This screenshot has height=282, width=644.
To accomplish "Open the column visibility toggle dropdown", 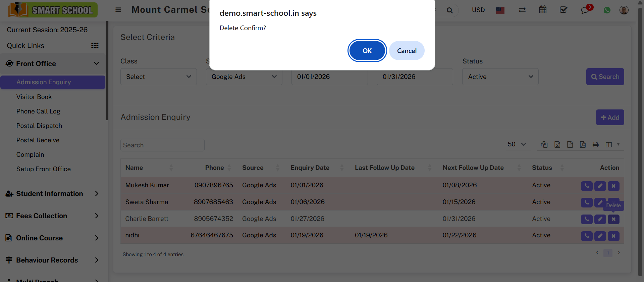I will click(x=612, y=144).
